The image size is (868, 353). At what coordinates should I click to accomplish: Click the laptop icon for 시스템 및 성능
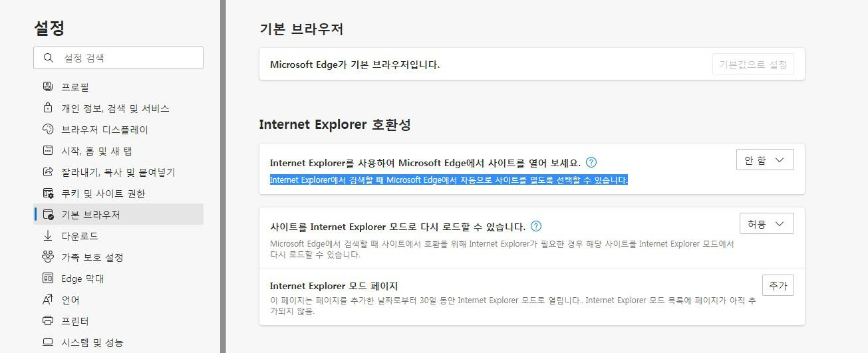[x=48, y=342]
